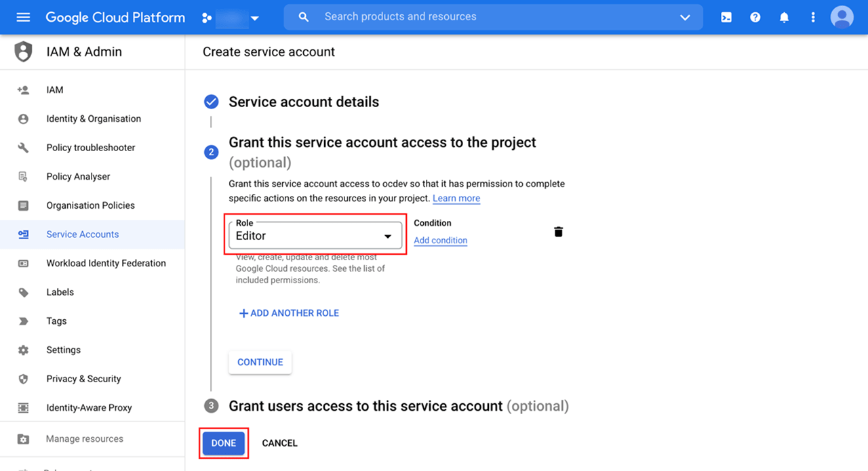
Task: Click Google Cloud Platform logo text
Action: point(115,18)
